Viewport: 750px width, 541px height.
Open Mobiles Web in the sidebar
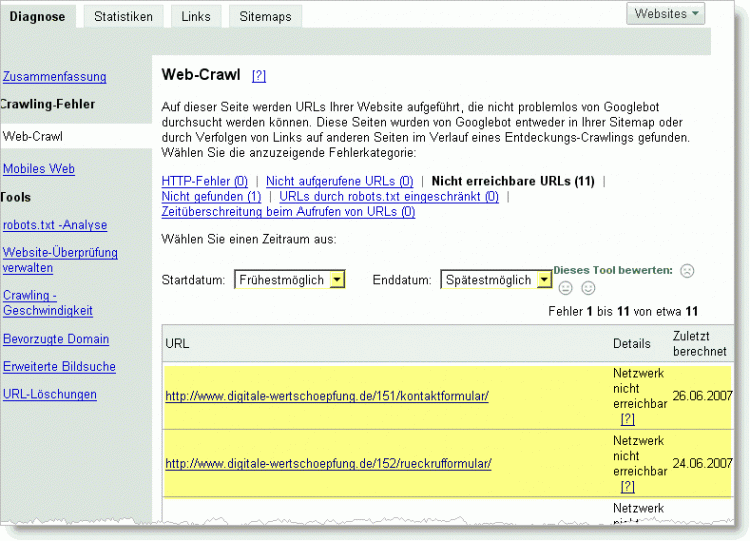[x=39, y=169]
